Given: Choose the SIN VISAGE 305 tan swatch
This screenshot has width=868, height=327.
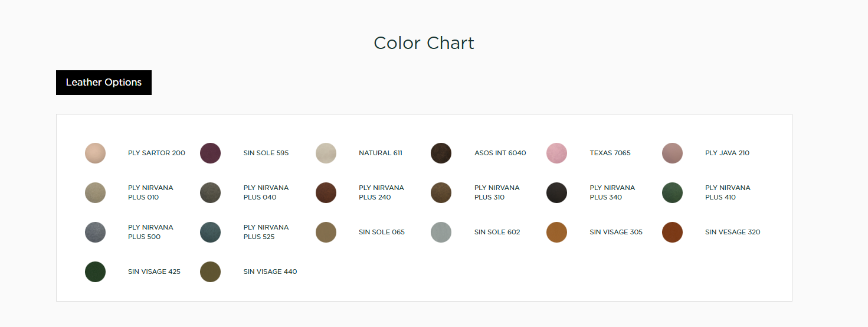Looking at the screenshot, I should coord(556,232).
